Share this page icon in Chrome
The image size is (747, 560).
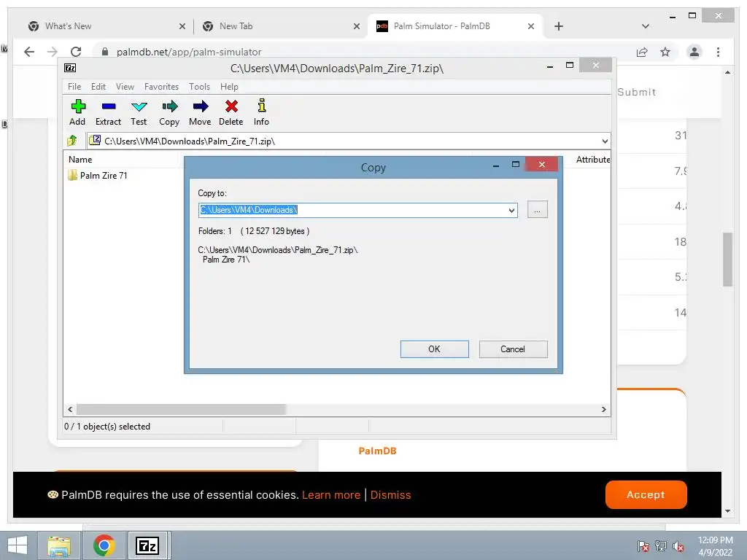point(642,52)
